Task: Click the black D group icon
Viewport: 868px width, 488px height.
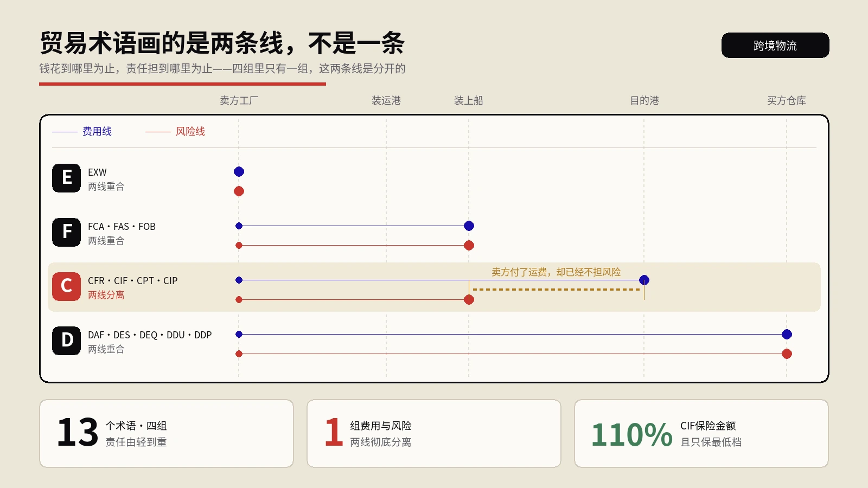Action: tap(66, 341)
